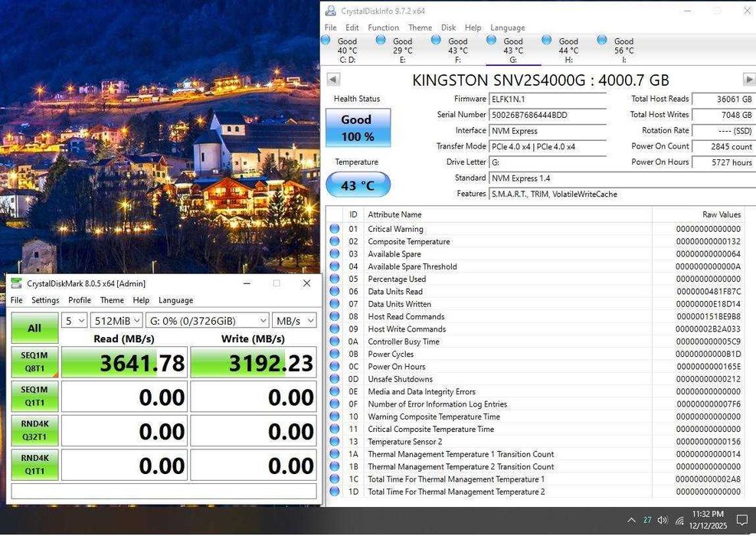Open Profile menu in CrystalDiskMark
Screen dimensions: 756x536
click(x=80, y=300)
